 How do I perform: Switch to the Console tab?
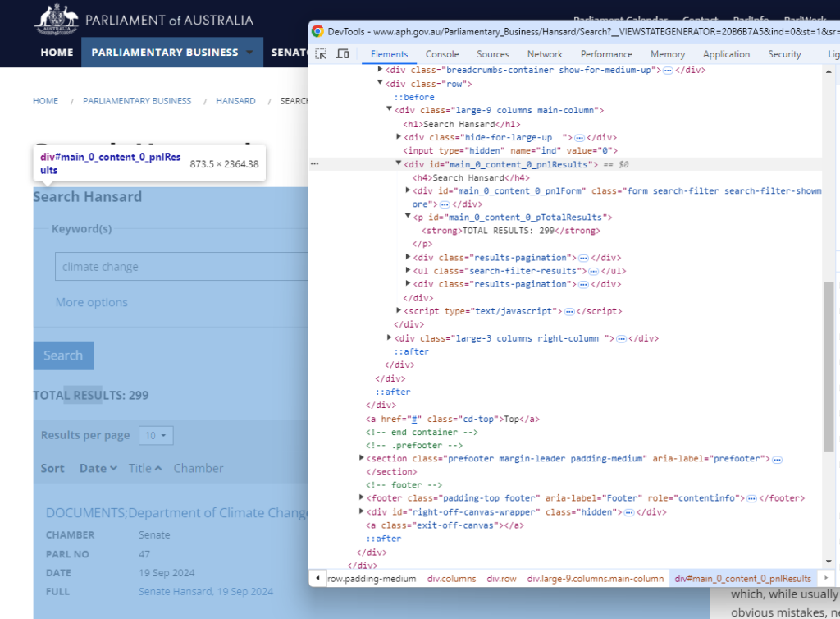coord(442,54)
